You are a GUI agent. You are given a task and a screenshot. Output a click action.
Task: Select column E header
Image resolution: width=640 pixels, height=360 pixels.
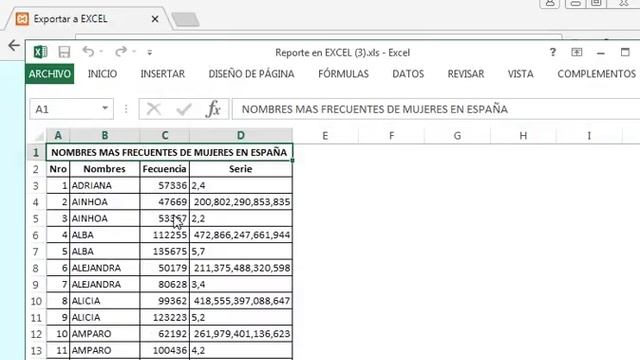point(325,136)
